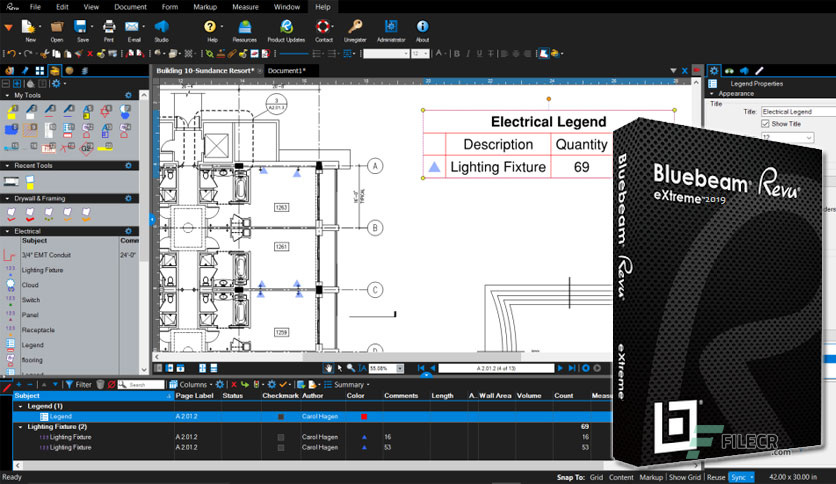Open the File menu
Viewport: 836px width, 484px height.
pos(35,7)
